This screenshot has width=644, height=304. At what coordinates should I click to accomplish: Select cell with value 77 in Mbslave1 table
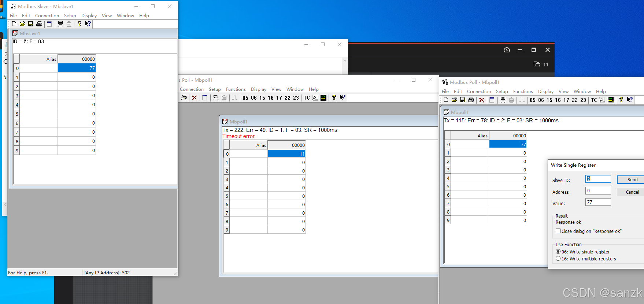77,68
